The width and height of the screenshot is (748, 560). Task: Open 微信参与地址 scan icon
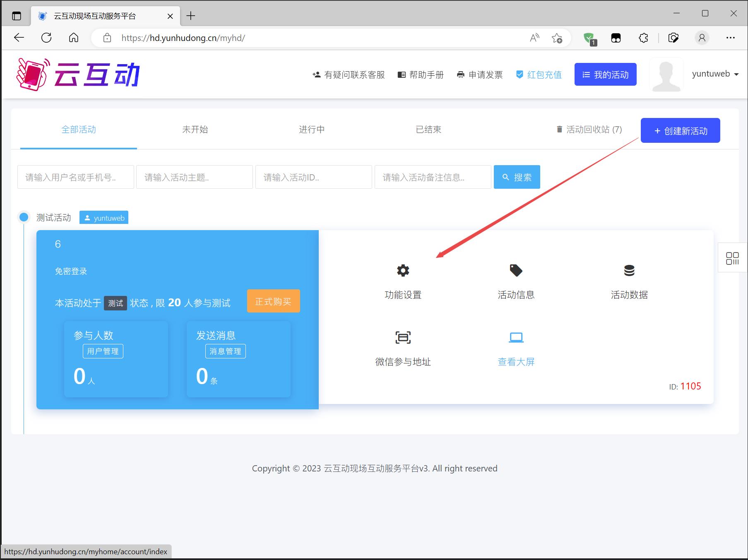click(x=403, y=337)
